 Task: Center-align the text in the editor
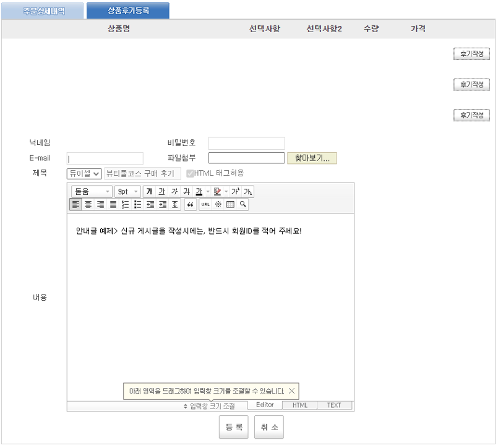88,205
